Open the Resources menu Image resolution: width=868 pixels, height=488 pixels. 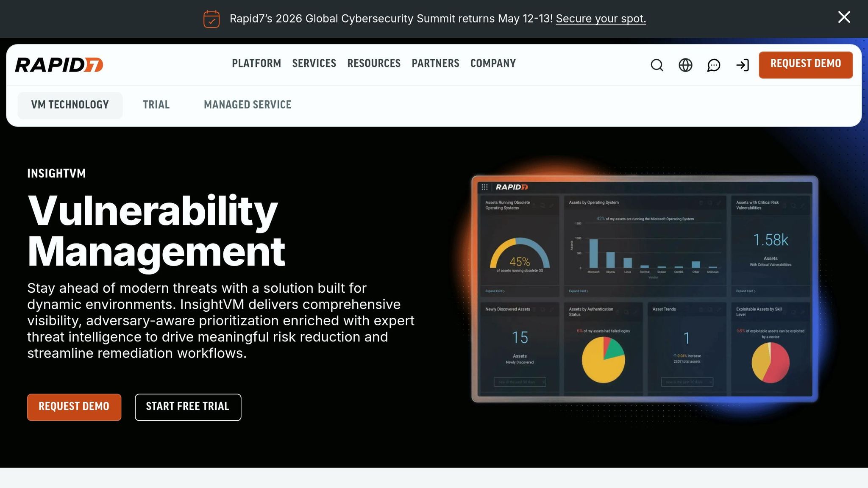click(x=374, y=64)
